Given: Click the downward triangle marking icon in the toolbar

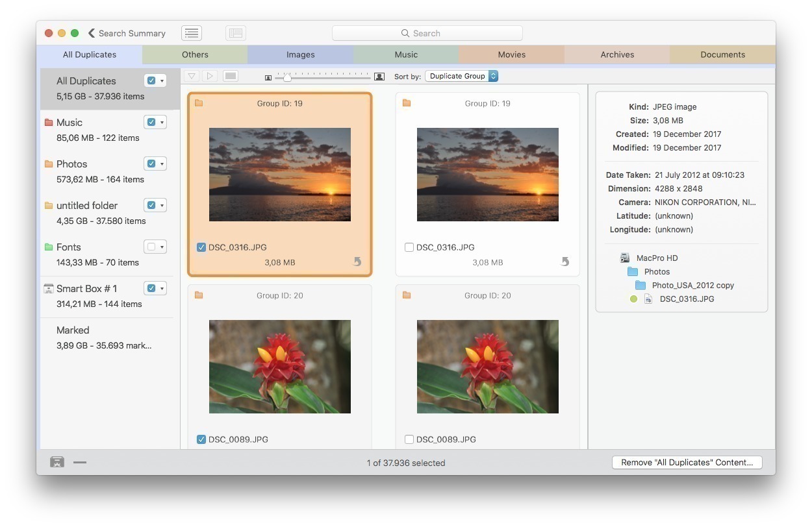Looking at the screenshot, I should pyautogui.click(x=192, y=76).
